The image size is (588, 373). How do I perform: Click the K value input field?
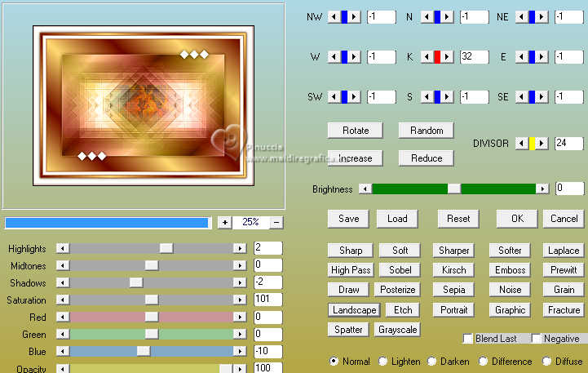point(475,56)
